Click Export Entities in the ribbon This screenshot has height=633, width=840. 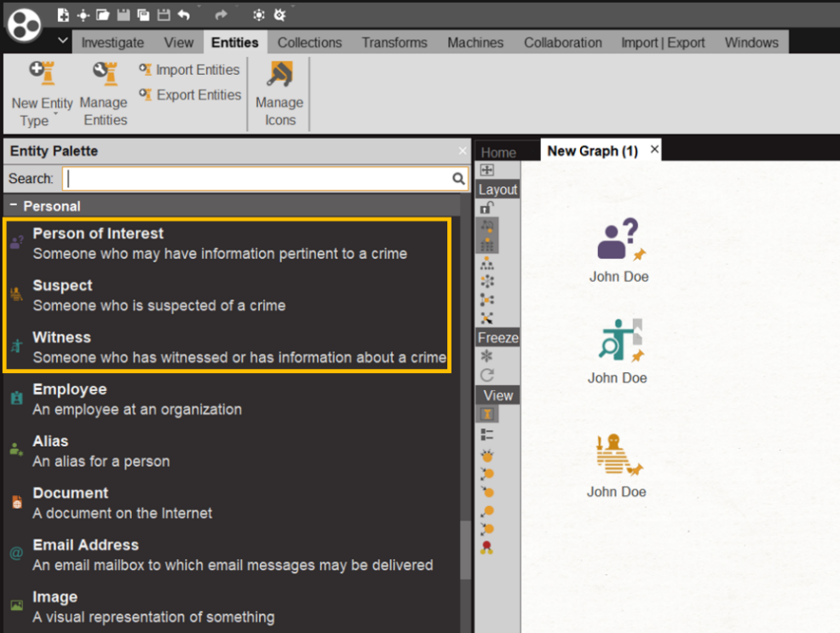[x=190, y=95]
